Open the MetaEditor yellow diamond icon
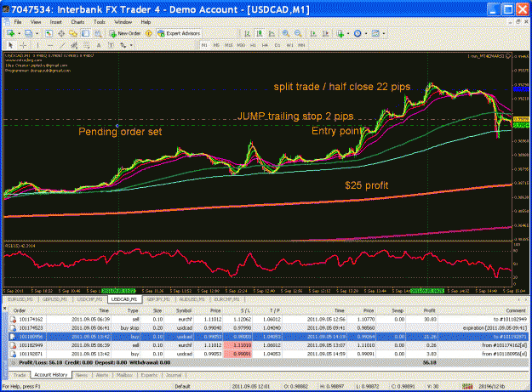Image resolution: width=532 pixels, height=392 pixels. tap(149, 33)
